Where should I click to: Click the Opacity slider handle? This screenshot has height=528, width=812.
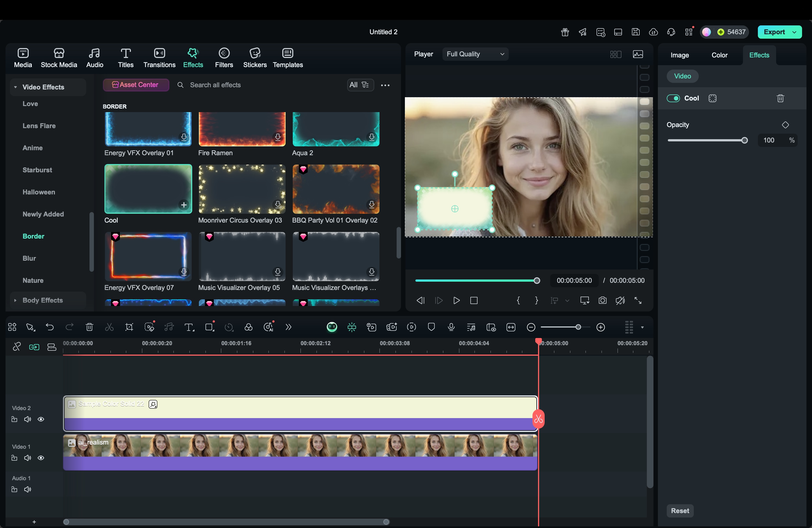[x=744, y=141]
